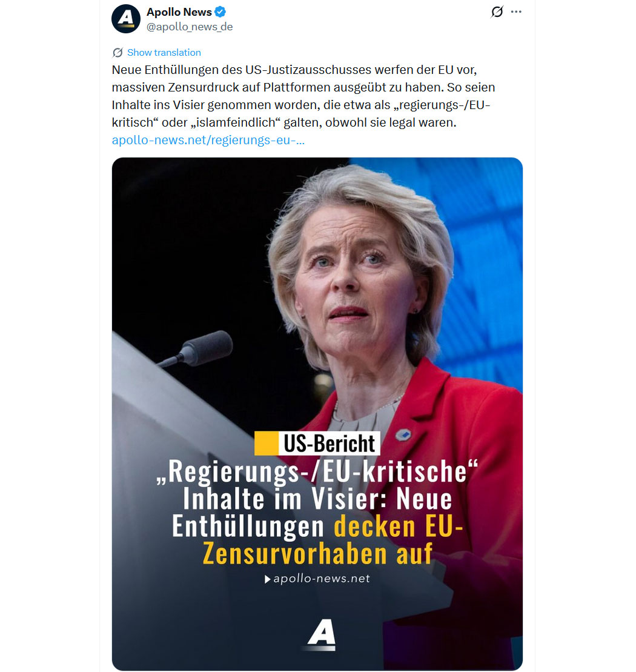The width and height of the screenshot is (636, 672).
Task: Click the play triangle before apollo-news.net watermark
Action: tap(267, 579)
